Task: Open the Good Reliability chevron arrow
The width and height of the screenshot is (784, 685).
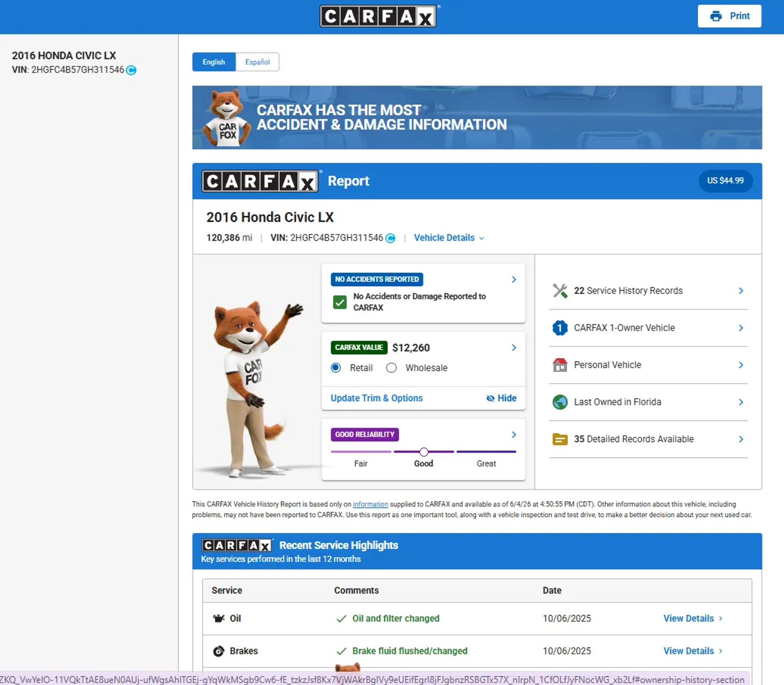Action: click(x=514, y=435)
